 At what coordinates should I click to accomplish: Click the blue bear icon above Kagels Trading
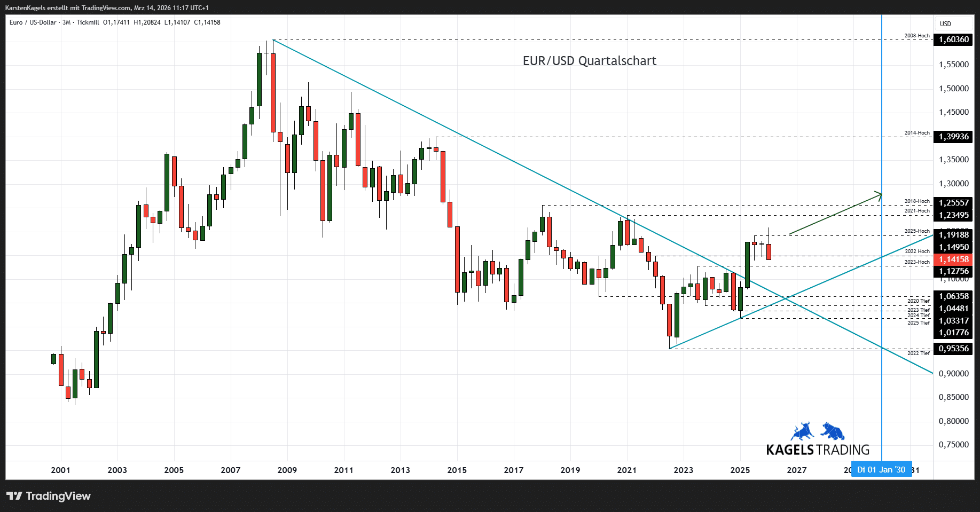[x=833, y=431]
